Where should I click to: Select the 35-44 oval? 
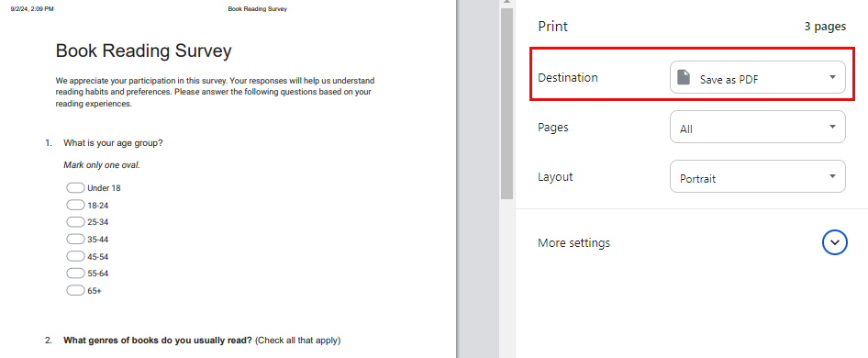click(75, 239)
